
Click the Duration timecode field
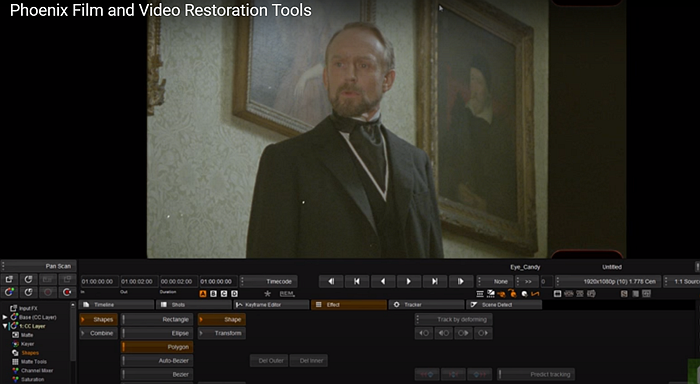(179, 281)
